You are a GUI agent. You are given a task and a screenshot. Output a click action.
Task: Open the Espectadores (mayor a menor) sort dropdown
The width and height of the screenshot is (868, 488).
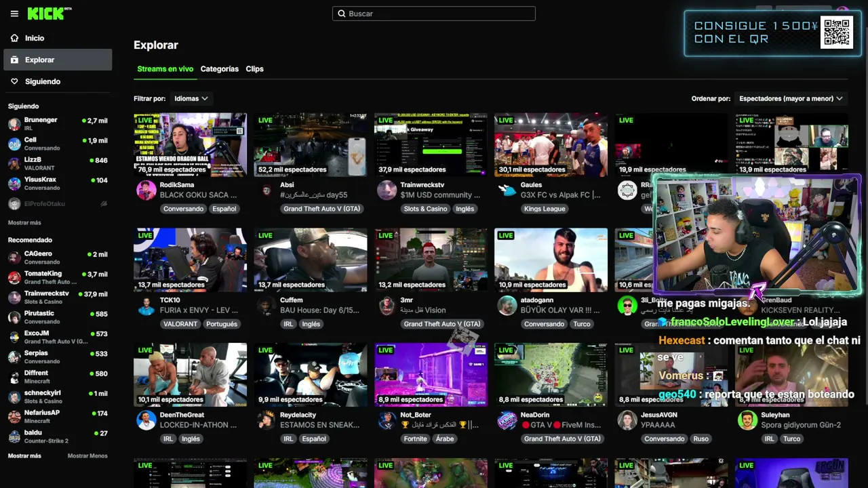791,98
